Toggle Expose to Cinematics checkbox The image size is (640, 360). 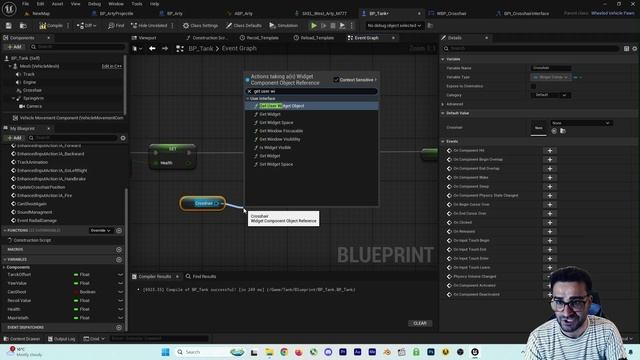click(533, 86)
